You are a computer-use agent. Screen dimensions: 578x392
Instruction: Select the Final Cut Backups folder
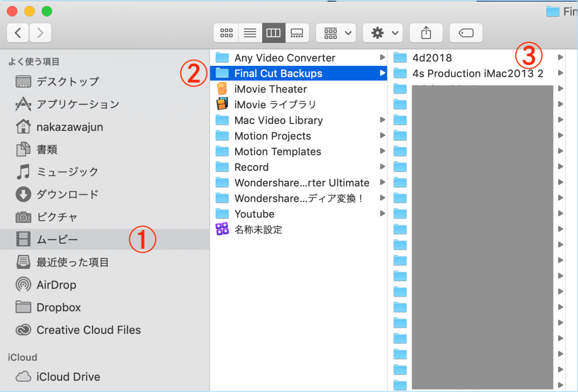point(299,73)
